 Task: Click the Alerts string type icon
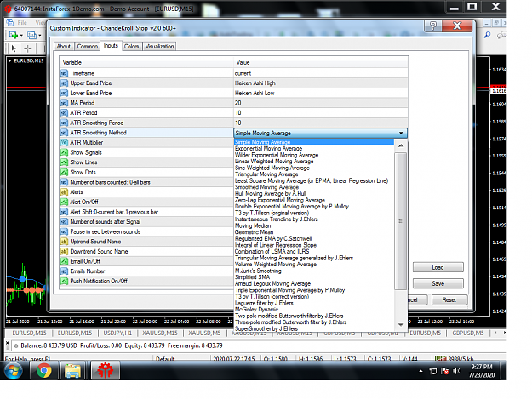click(x=64, y=192)
